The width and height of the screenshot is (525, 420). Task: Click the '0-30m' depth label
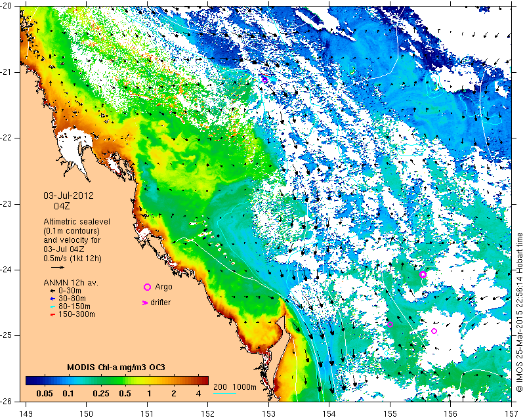click(x=70, y=291)
